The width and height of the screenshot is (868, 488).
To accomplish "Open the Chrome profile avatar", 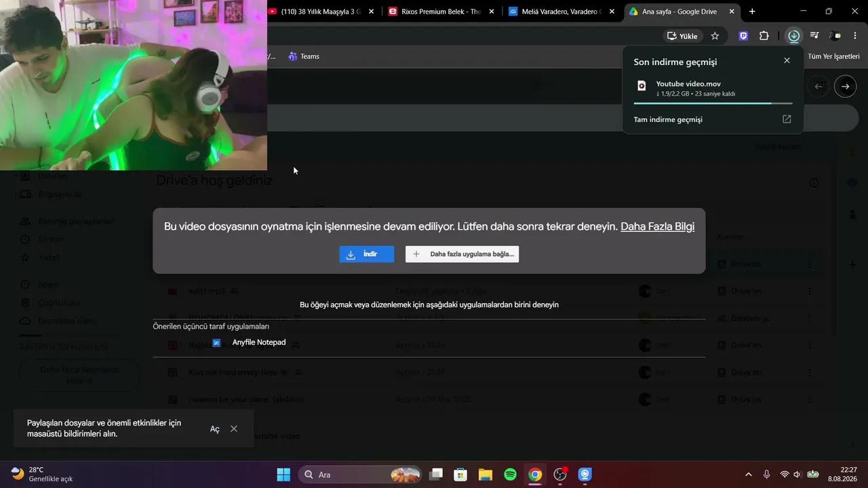I will 836,36.
